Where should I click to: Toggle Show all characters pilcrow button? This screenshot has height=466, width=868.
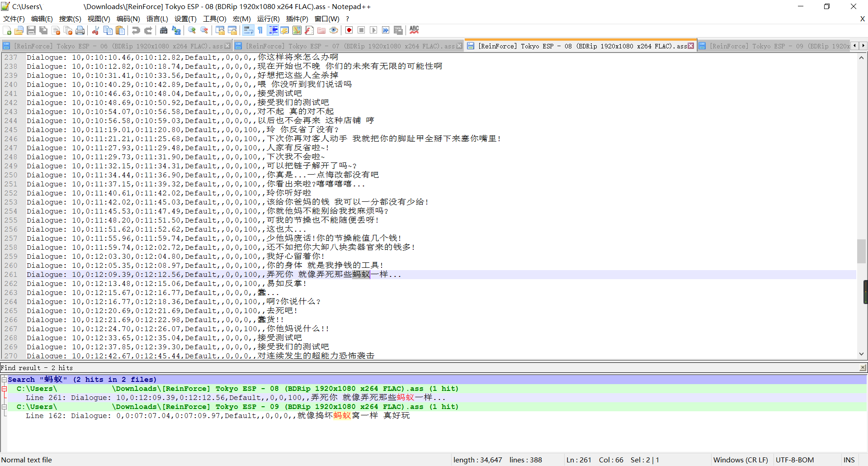tap(260, 30)
